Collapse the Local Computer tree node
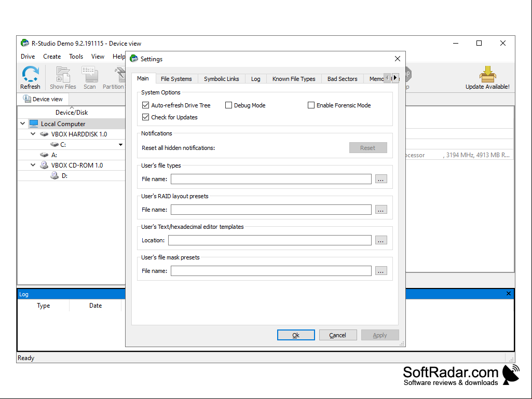The width and height of the screenshot is (532, 399). pos(23,123)
